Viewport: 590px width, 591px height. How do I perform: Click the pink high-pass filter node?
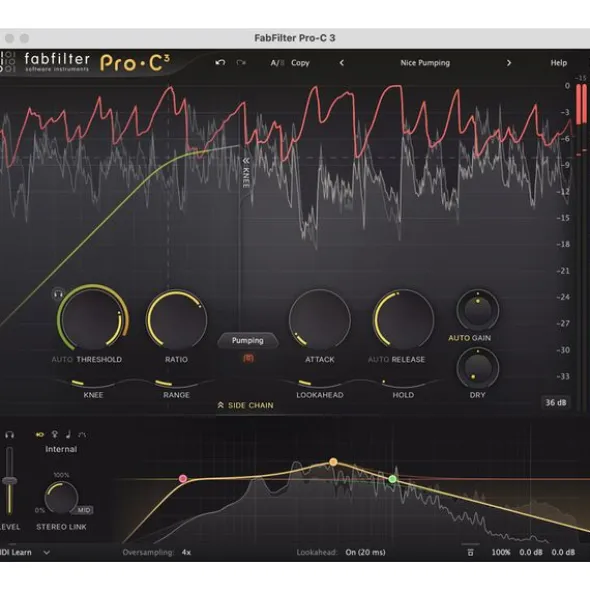coord(183,479)
